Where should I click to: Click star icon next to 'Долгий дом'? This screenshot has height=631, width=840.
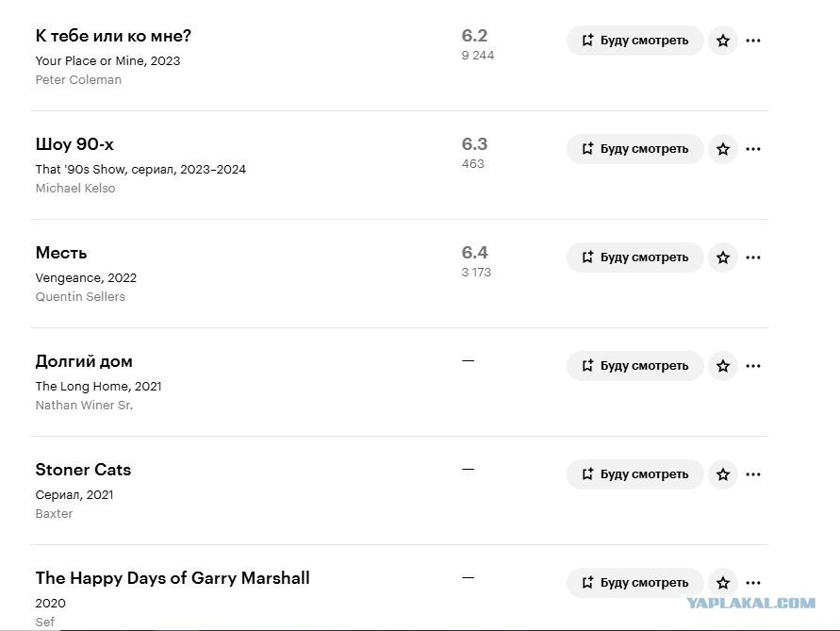pos(723,366)
